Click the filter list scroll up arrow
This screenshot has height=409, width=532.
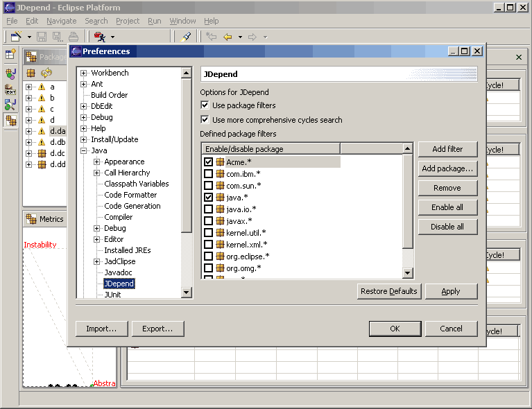pyautogui.click(x=407, y=148)
